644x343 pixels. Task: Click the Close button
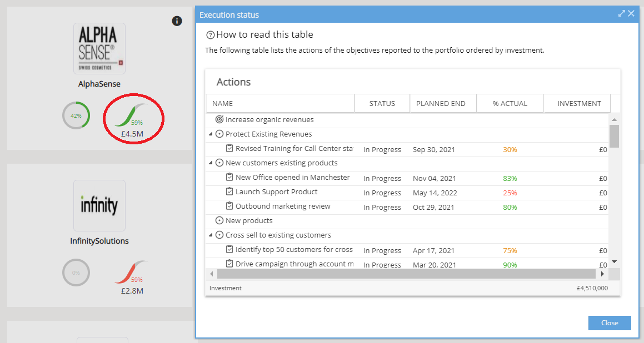[610, 323]
